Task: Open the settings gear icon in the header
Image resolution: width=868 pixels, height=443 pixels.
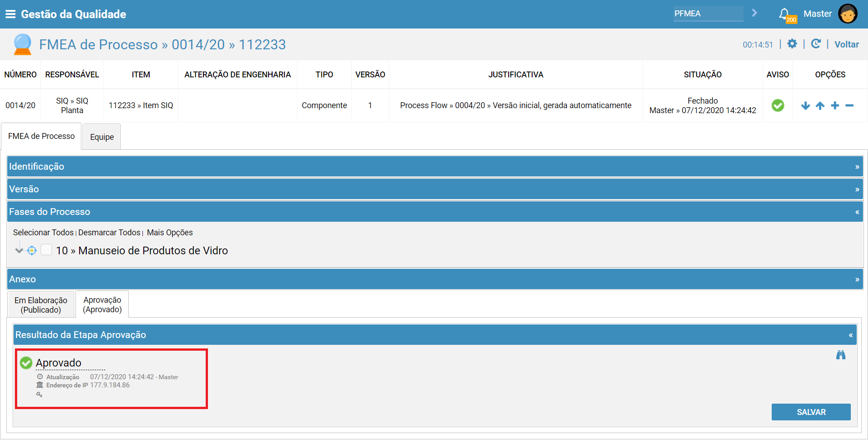Action: [x=793, y=44]
